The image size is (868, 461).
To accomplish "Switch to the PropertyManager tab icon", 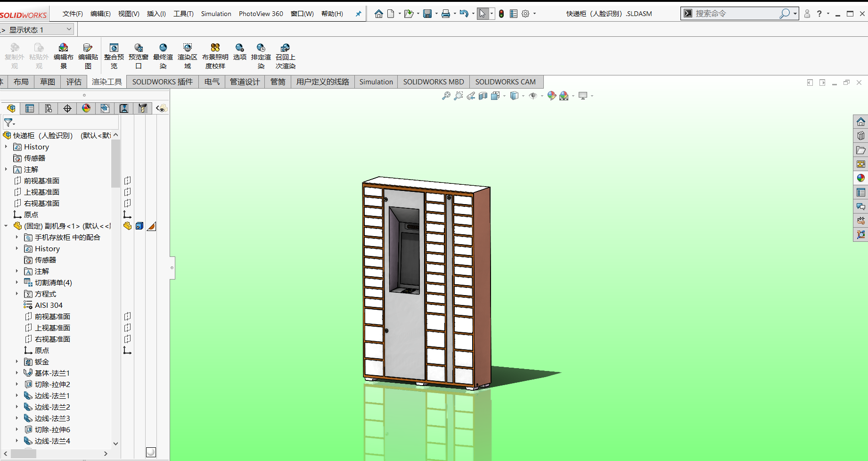I will tap(30, 108).
